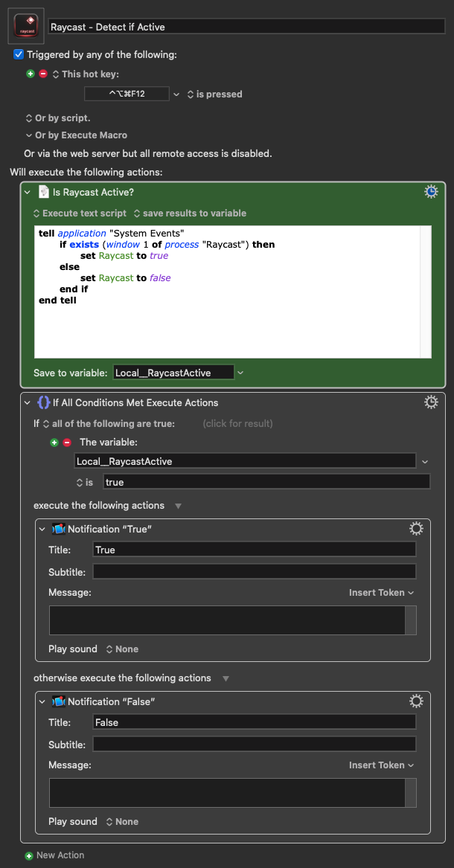Open the hot key chevron dropdown

pyautogui.click(x=176, y=94)
